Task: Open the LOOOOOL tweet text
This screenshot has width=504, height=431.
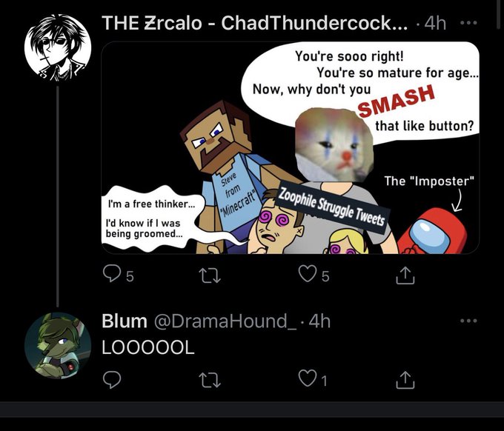Action: [148, 347]
